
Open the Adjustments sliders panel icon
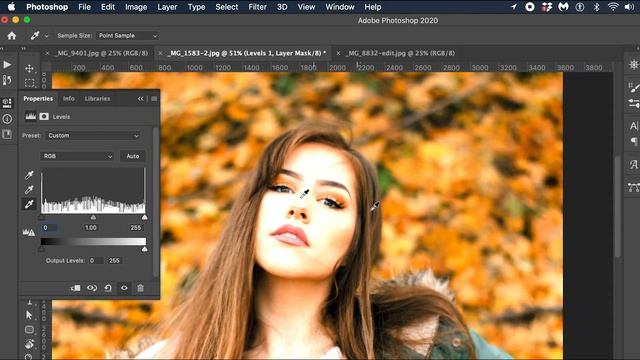633,103
